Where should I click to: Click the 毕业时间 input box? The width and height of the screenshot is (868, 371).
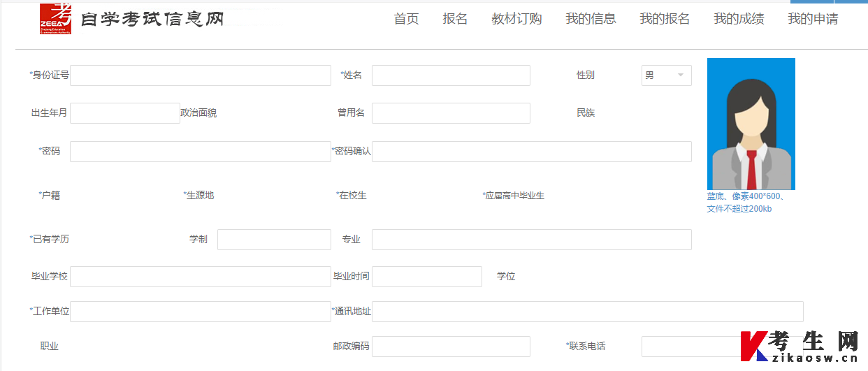(x=427, y=277)
